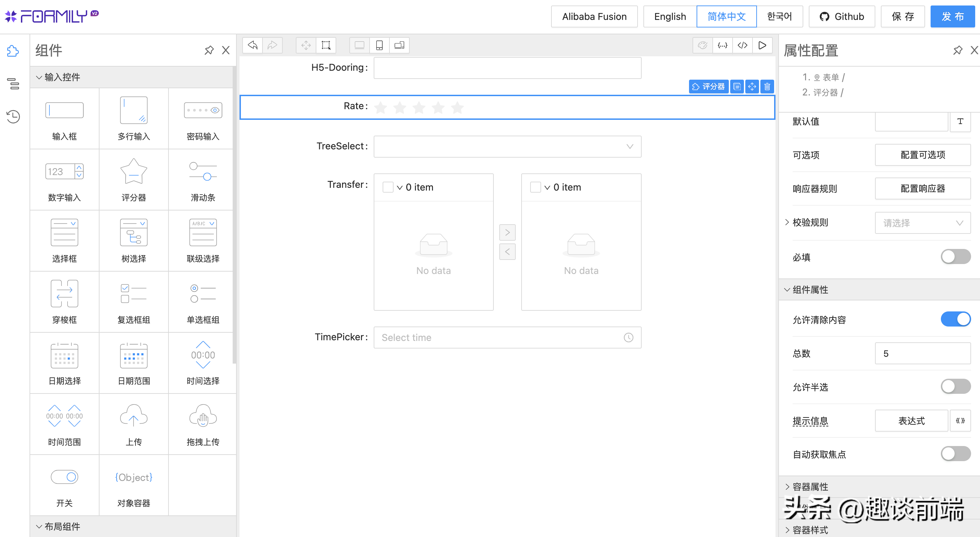Switch language to 简体中文
The image size is (980, 537).
coord(726,16)
